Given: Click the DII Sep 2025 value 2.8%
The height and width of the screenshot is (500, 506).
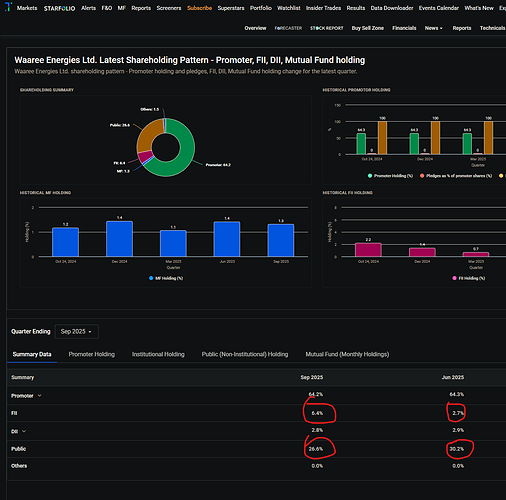Looking at the screenshot, I should [x=317, y=430].
